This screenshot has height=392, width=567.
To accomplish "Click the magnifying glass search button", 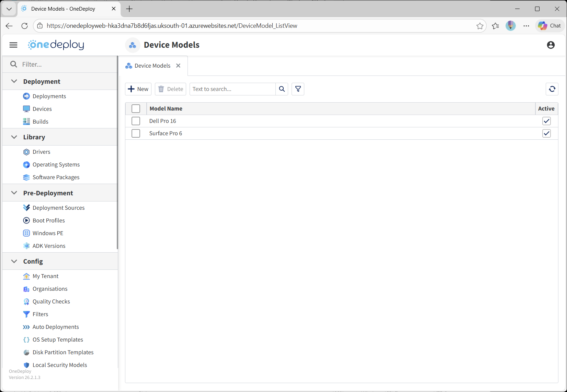I will click(x=282, y=89).
